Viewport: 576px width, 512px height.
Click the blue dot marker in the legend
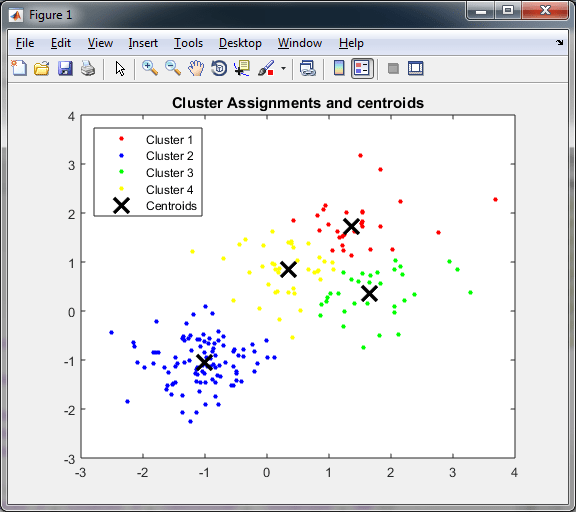(x=122, y=156)
